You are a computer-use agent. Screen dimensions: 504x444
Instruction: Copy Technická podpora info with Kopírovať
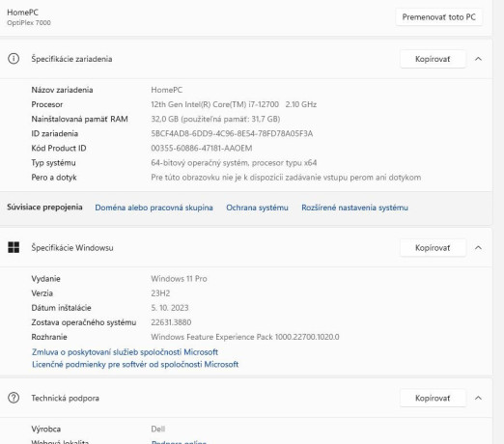(433, 398)
